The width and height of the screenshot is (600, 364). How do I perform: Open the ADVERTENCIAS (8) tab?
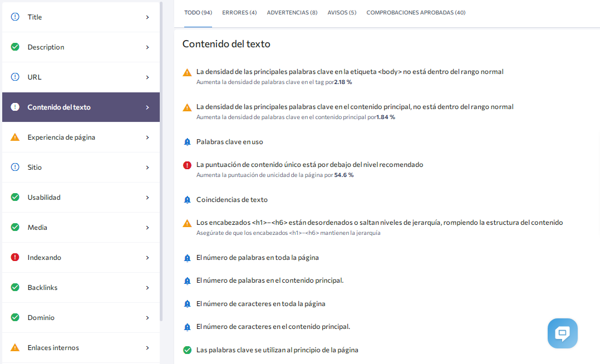[292, 13]
